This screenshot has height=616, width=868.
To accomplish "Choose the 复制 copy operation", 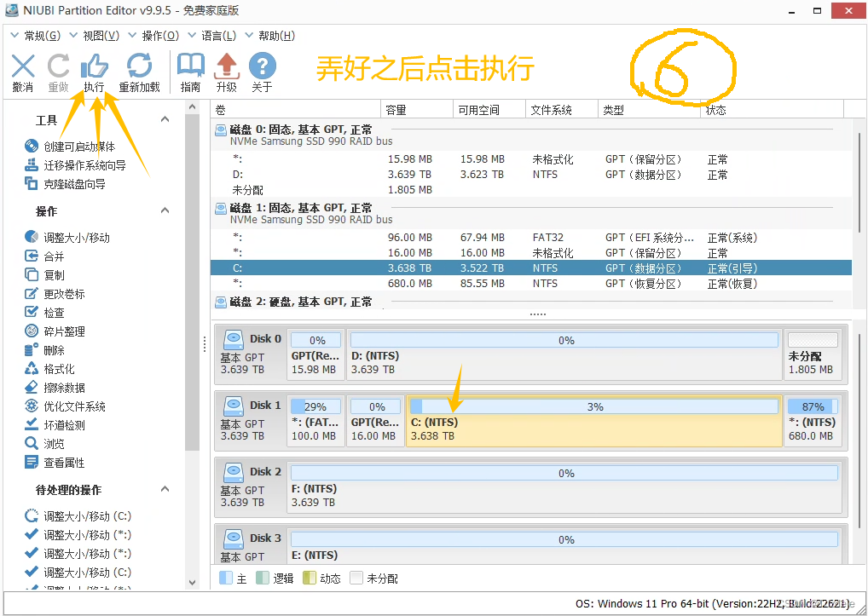I will [x=44, y=275].
